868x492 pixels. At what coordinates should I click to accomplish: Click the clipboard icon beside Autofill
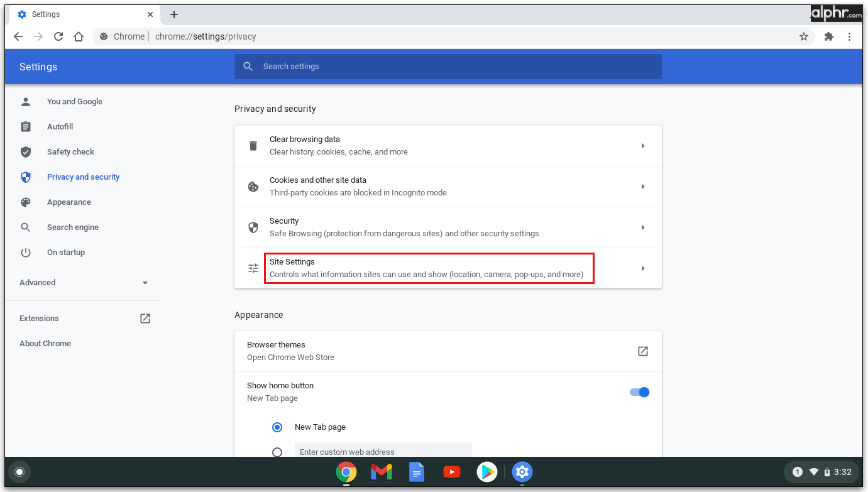26,127
